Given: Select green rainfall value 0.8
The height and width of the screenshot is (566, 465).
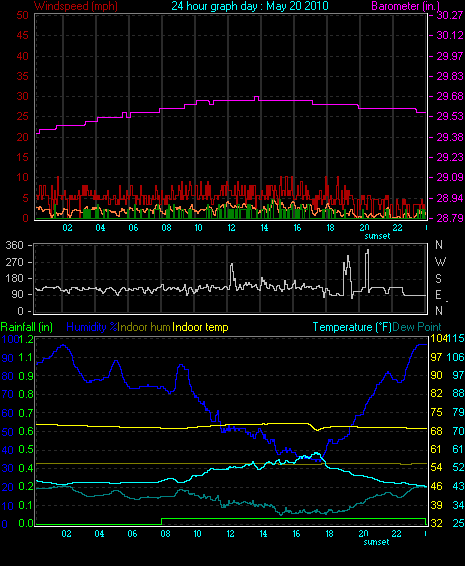Looking at the screenshot, I should 26,394.
